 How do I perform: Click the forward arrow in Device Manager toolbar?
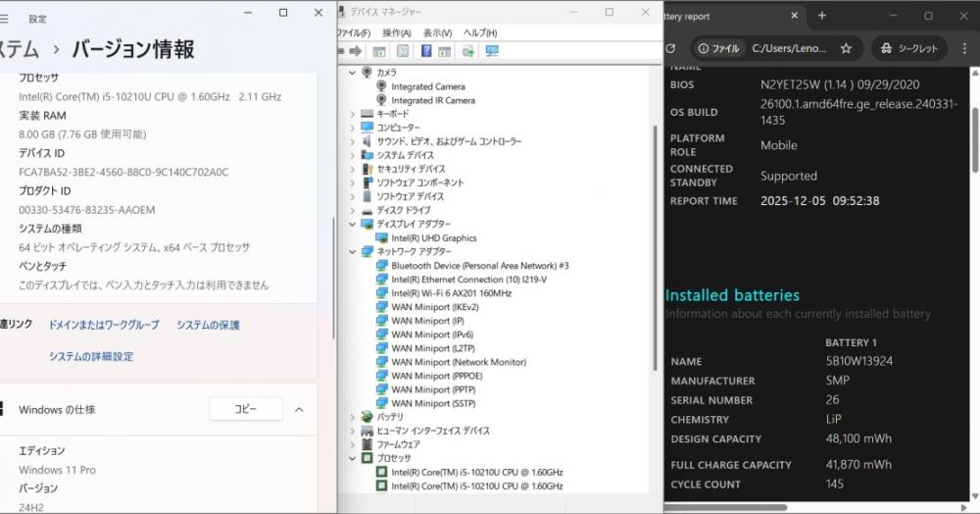(356, 51)
